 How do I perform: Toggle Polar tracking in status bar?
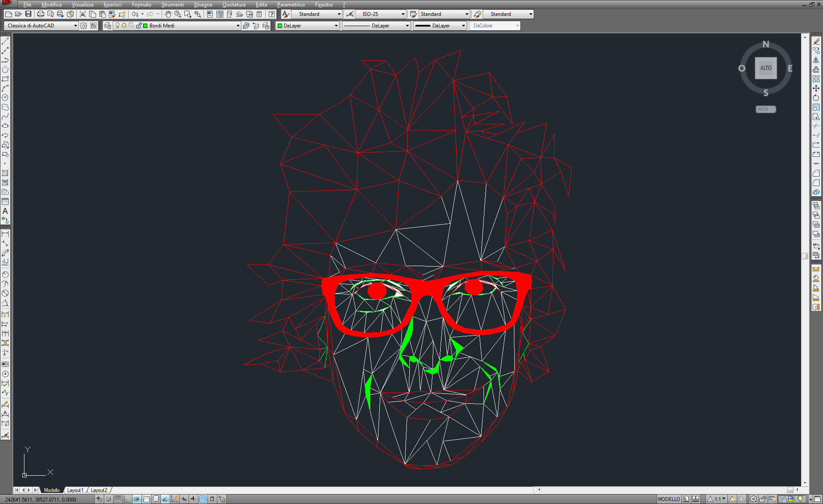136,499
